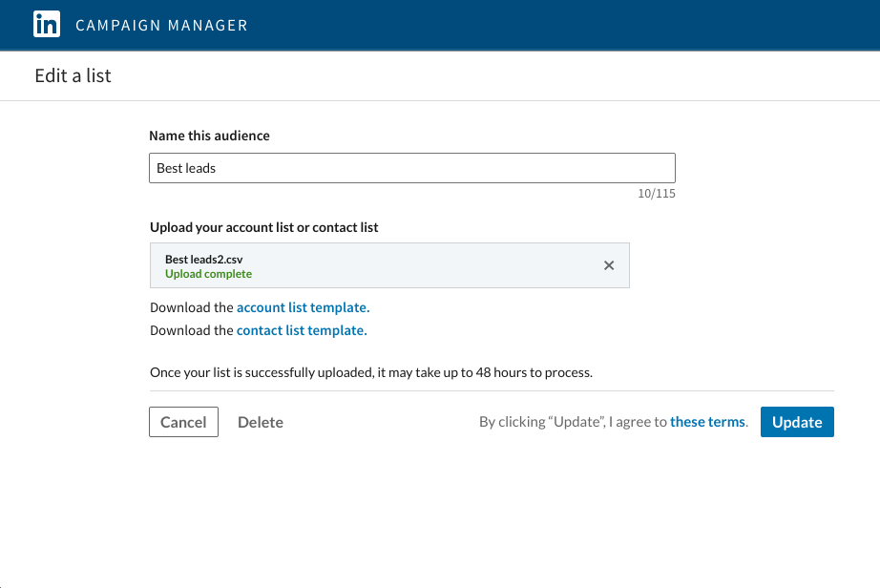Focus the audience name input field

[x=412, y=168]
